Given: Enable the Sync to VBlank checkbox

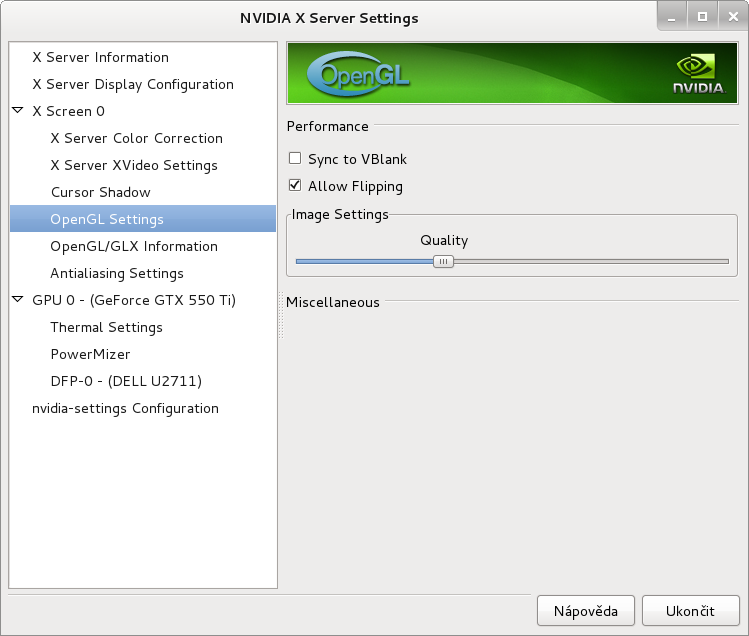Looking at the screenshot, I should point(295,158).
